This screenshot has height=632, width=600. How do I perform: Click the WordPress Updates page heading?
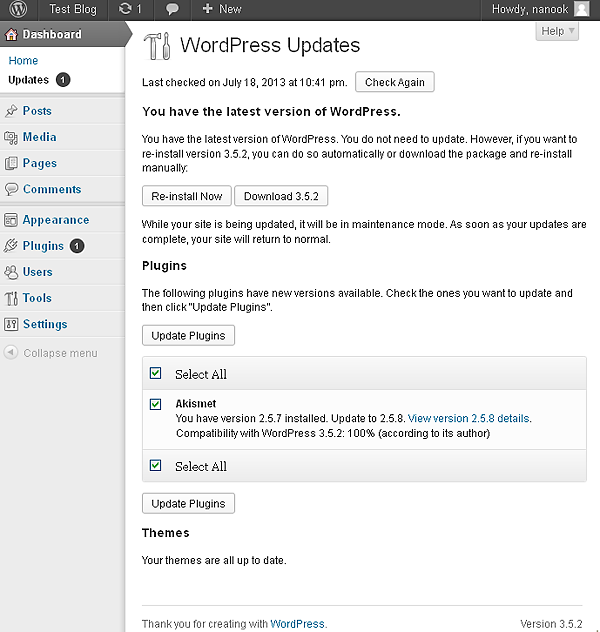tap(270, 45)
